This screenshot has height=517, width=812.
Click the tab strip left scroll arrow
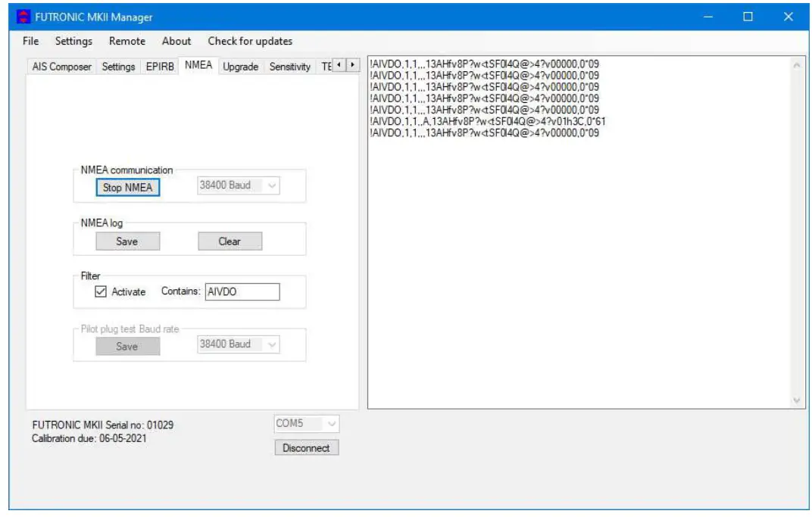[339, 64]
